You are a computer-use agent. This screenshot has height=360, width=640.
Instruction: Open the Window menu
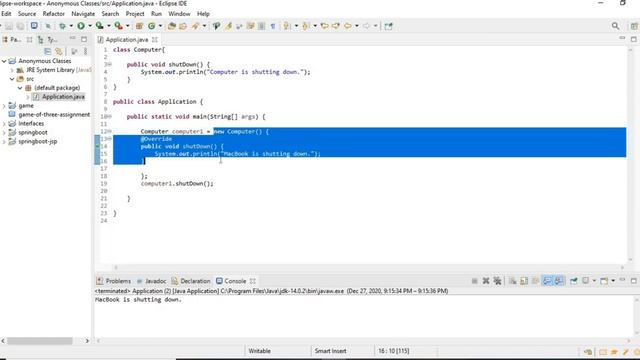pos(179,13)
